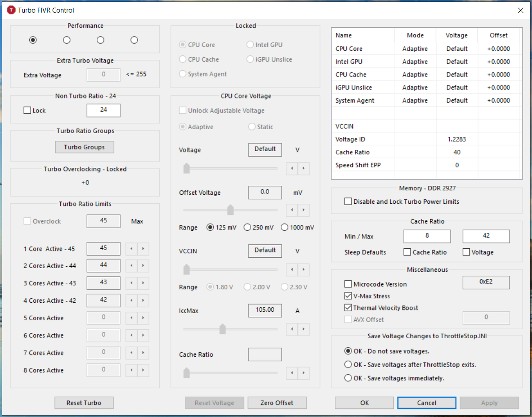Screen dimensions: 532x417
Task: Close the Turbo FIVR Control window
Action: tap(520, 10)
